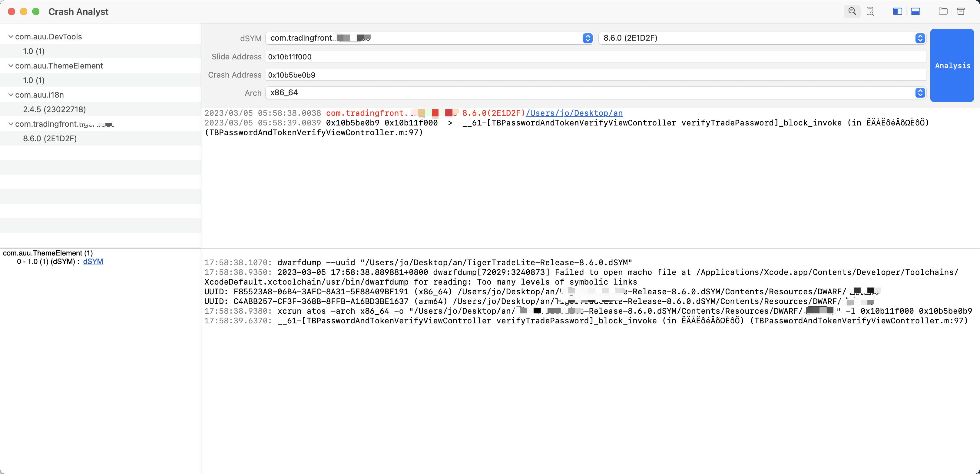Click the dSYM link in bottom-left panel

tap(93, 262)
